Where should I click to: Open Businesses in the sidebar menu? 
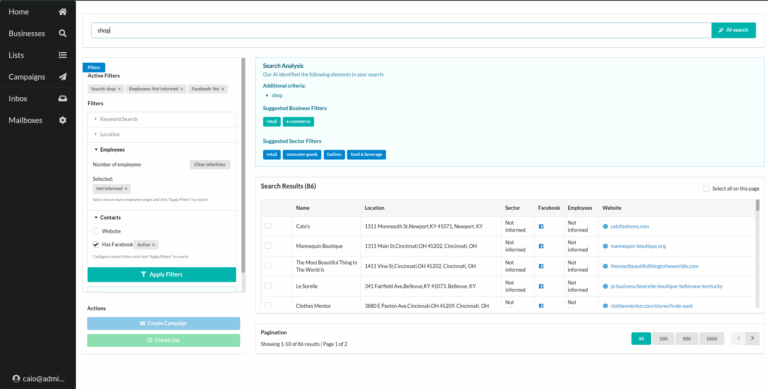(38, 33)
